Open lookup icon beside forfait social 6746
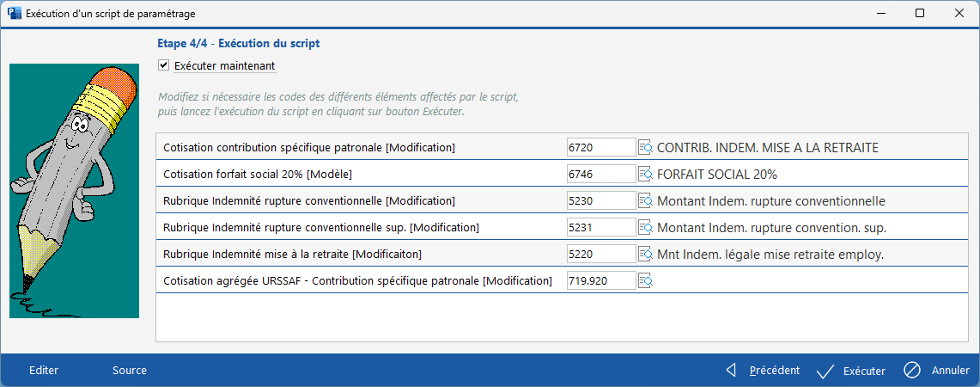 pyautogui.click(x=645, y=175)
